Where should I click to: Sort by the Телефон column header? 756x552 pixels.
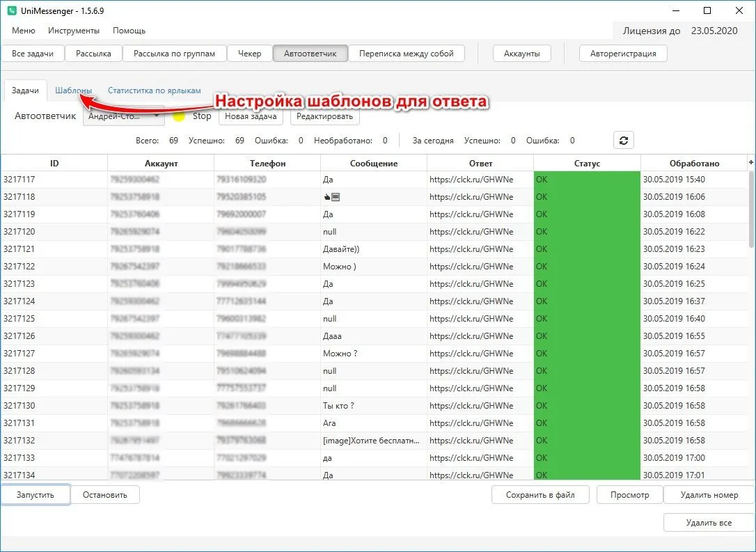(267, 164)
